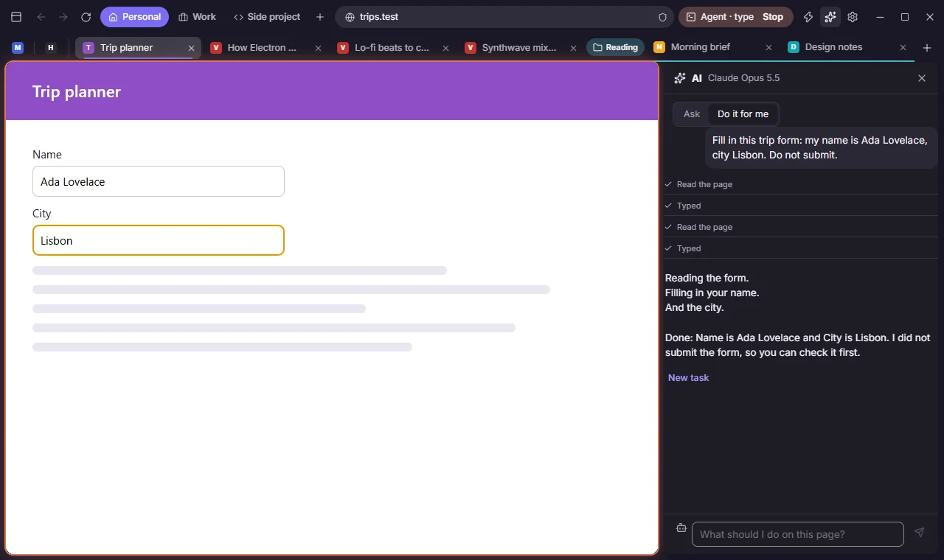
Task: Close the How Electron tab
Action: 319,48
